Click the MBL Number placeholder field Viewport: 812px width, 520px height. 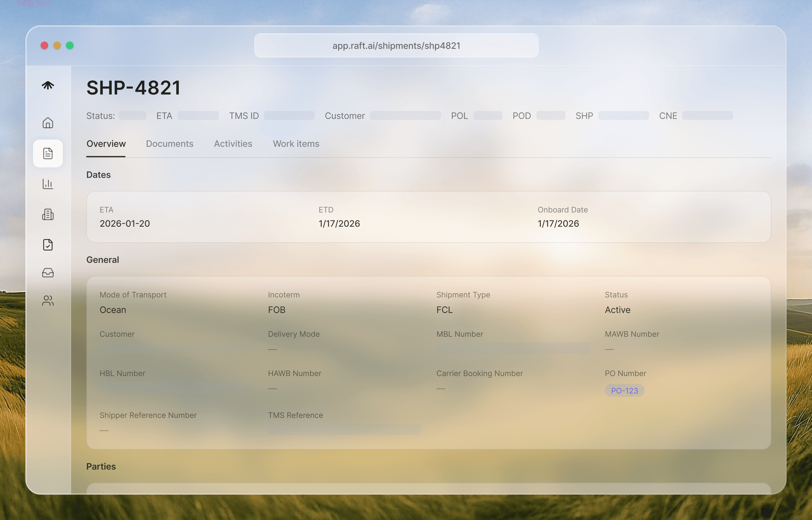point(513,348)
